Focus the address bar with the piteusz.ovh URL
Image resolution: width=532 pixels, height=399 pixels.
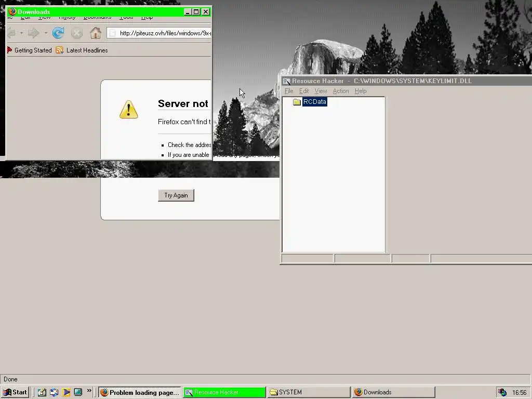(x=159, y=33)
